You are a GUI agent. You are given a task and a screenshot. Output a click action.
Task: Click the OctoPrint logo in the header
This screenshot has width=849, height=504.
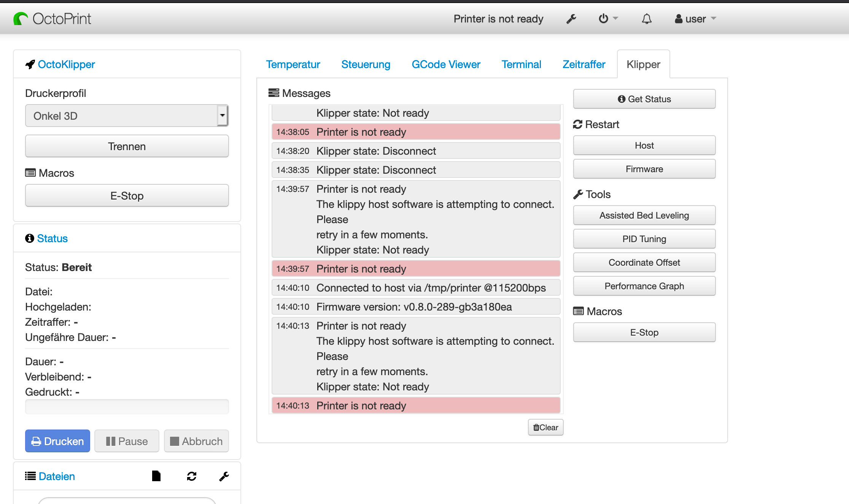pos(52,18)
